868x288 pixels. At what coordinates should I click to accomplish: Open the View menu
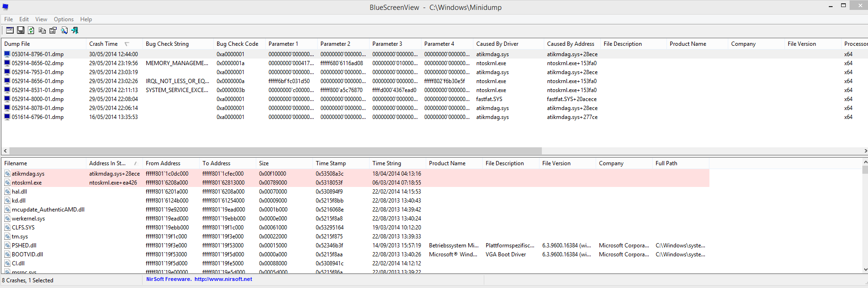[41, 19]
